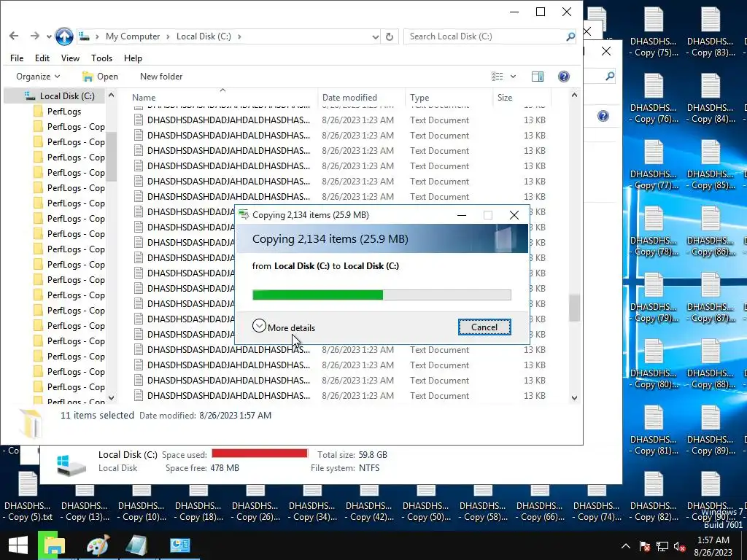Click the Back arrow in Explorer
The height and width of the screenshot is (560, 747).
[x=14, y=36]
